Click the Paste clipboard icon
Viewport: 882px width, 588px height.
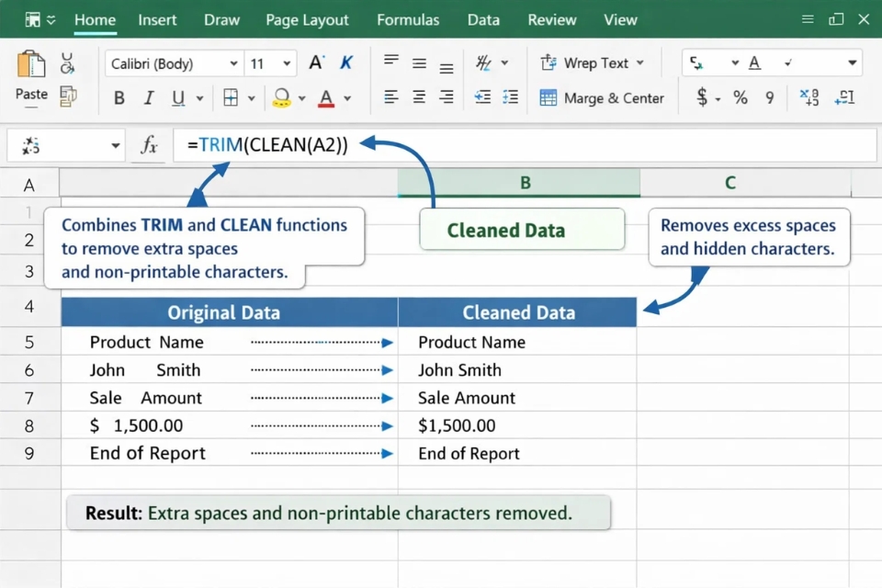[x=31, y=66]
